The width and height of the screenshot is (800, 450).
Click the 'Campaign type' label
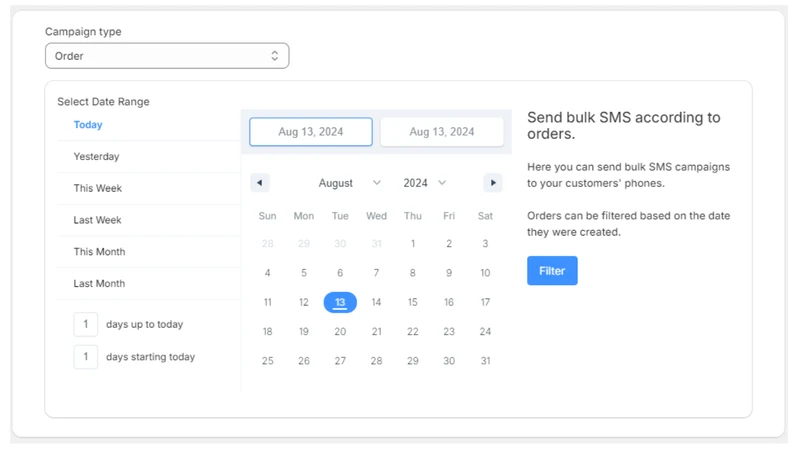[83, 32]
